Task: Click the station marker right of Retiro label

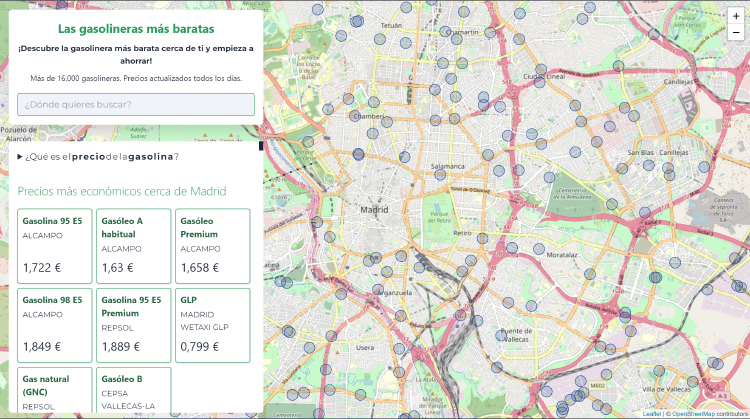Action: click(483, 238)
